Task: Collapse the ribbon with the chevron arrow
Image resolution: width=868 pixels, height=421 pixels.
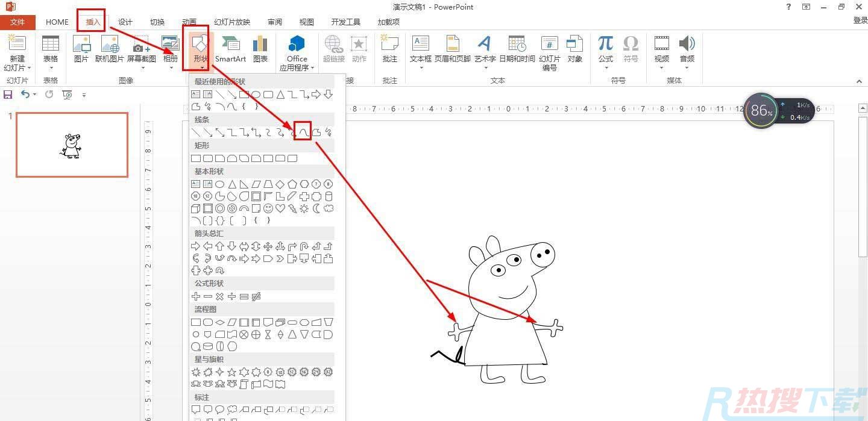Action: 859,81
